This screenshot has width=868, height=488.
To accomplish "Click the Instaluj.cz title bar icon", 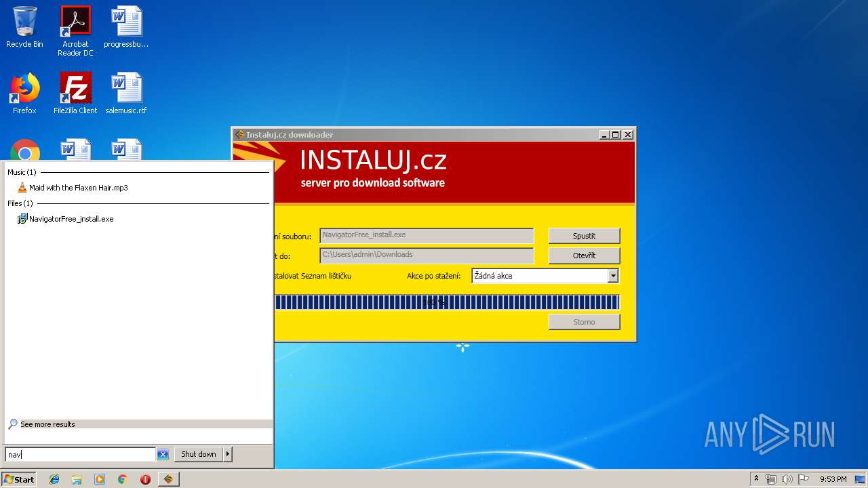I will pyautogui.click(x=239, y=134).
